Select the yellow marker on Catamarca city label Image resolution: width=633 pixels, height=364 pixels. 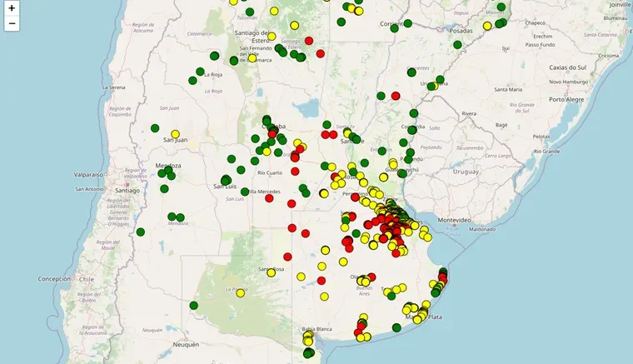pyautogui.click(x=252, y=58)
